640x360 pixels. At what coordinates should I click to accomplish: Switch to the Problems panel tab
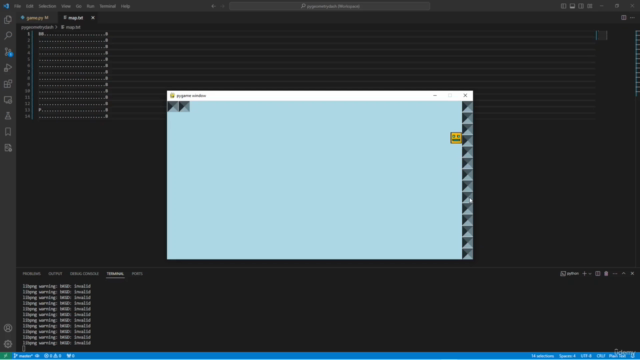coord(31,273)
